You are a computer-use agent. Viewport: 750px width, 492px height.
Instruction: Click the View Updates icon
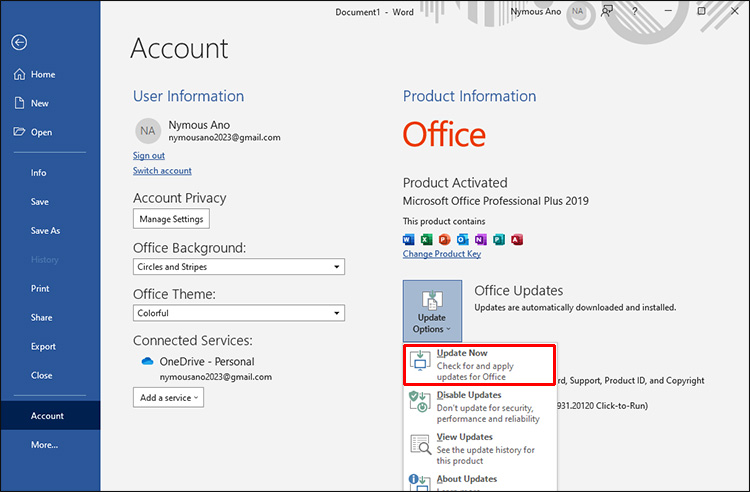[420, 444]
